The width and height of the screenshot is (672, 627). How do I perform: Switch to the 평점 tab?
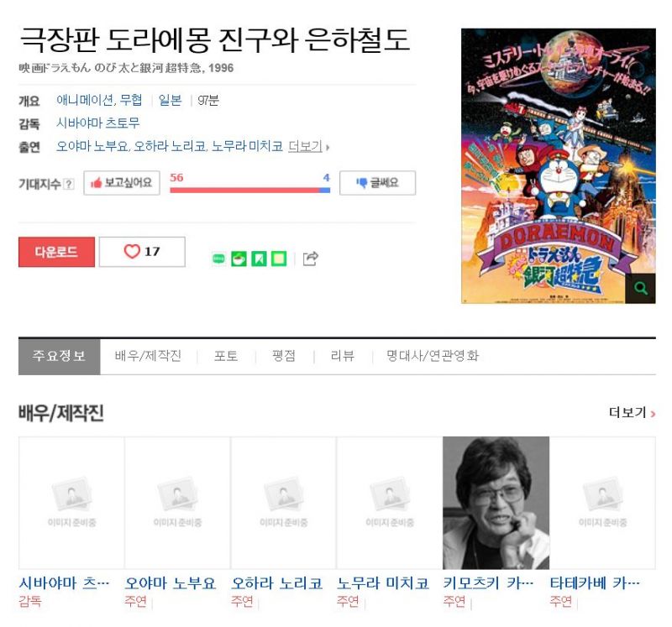(284, 356)
